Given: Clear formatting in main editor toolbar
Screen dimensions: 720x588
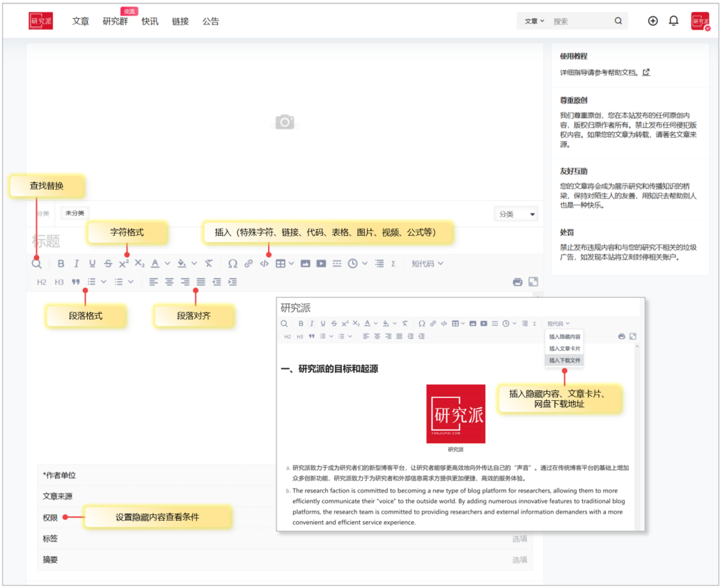Looking at the screenshot, I should pyautogui.click(x=209, y=264).
